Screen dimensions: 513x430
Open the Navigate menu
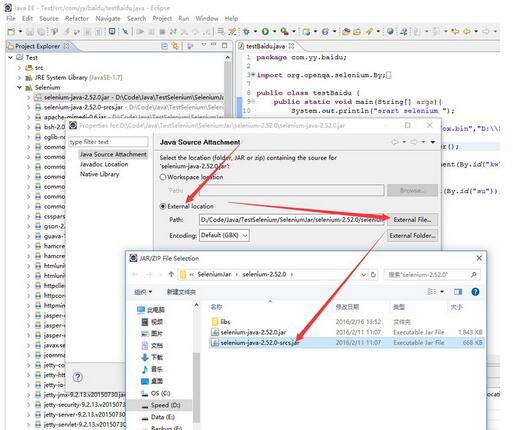[x=108, y=18]
